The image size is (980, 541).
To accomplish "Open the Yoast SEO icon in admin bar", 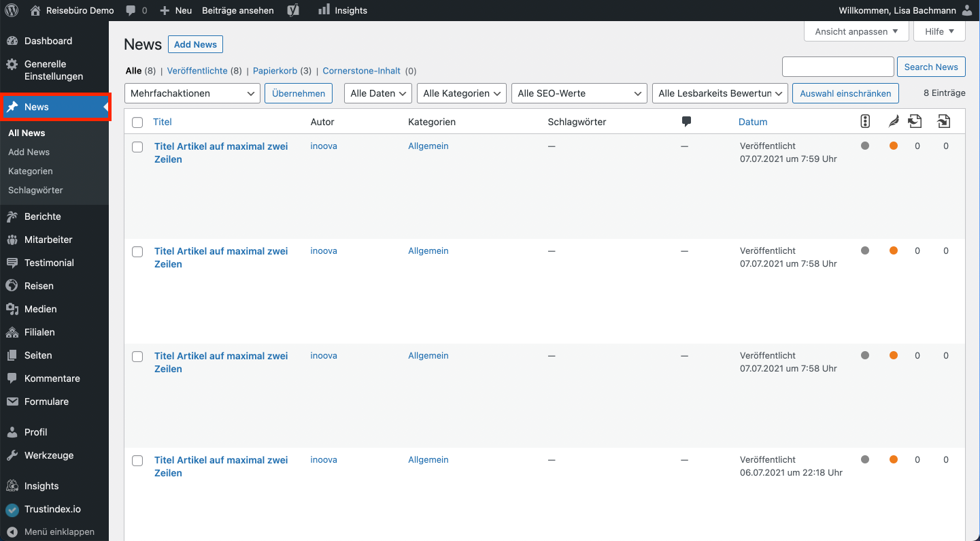I will [293, 10].
